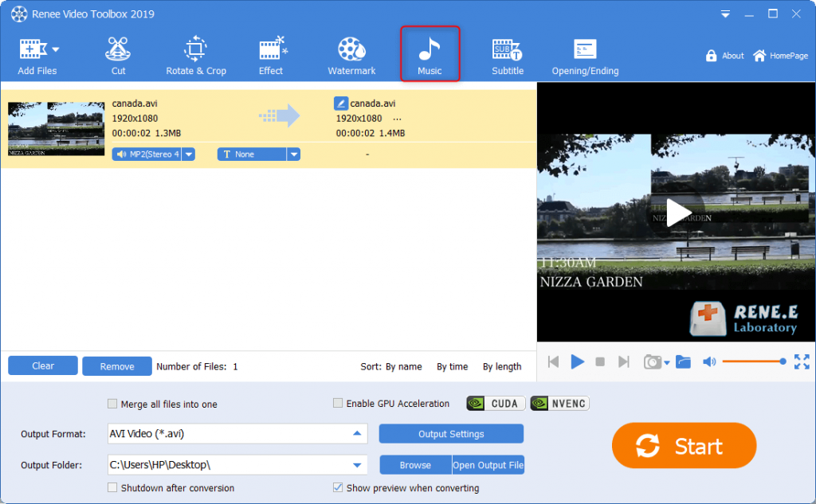This screenshot has height=504, width=816.
Task: Browse for output folder
Action: click(x=415, y=465)
